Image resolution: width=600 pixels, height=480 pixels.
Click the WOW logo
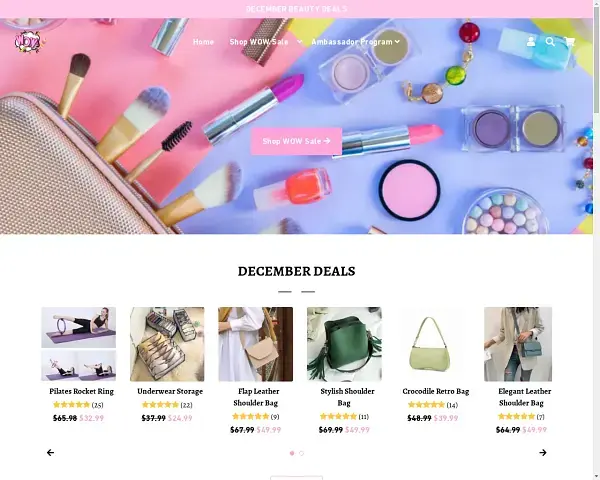coord(28,42)
